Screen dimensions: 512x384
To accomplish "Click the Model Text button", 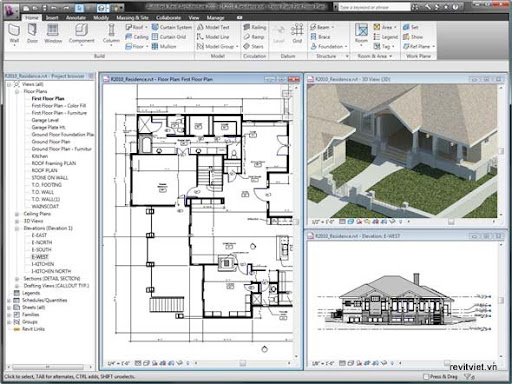I will 213,27.
